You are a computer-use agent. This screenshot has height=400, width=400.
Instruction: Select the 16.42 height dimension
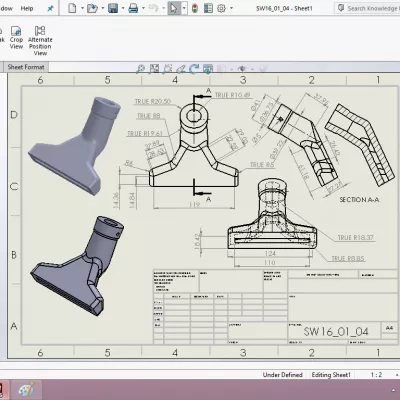(197, 241)
